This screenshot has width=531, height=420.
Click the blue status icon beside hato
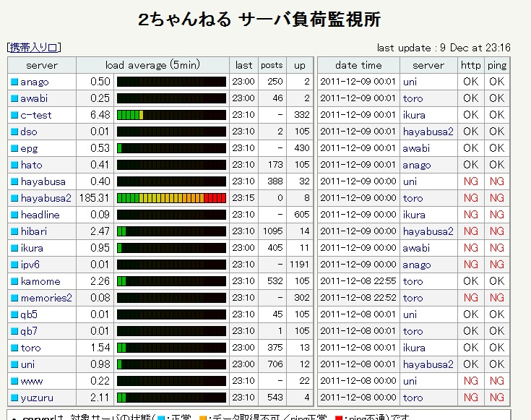(14, 165)
